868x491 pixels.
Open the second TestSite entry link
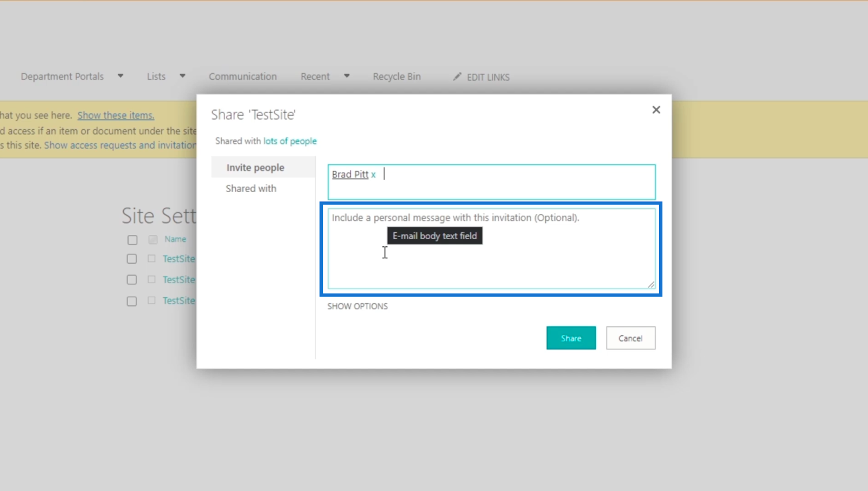pos(179,279)
